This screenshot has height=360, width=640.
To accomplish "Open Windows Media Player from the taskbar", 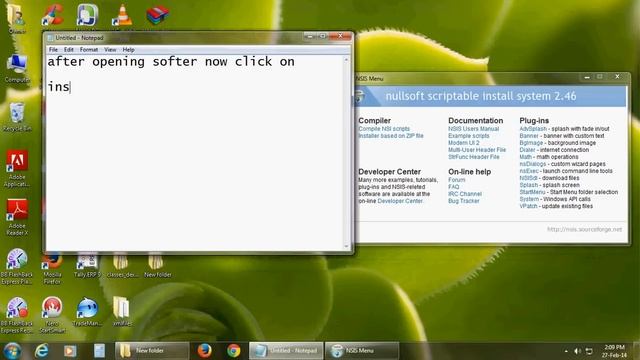I will pos(70,351).
